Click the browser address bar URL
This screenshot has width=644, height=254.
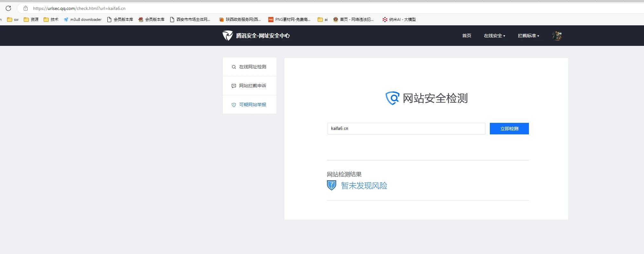(x=79, y=8)
